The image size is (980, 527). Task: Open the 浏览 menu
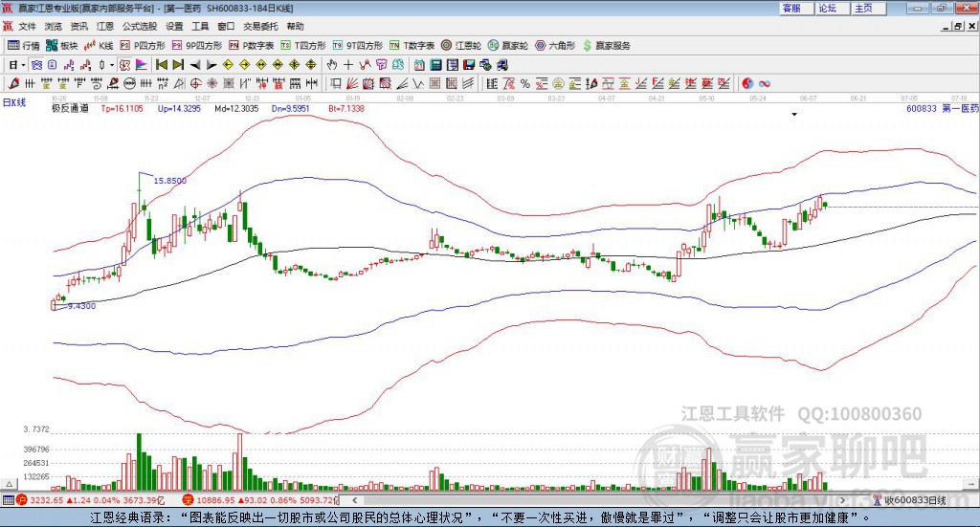(x=54, y=26)
